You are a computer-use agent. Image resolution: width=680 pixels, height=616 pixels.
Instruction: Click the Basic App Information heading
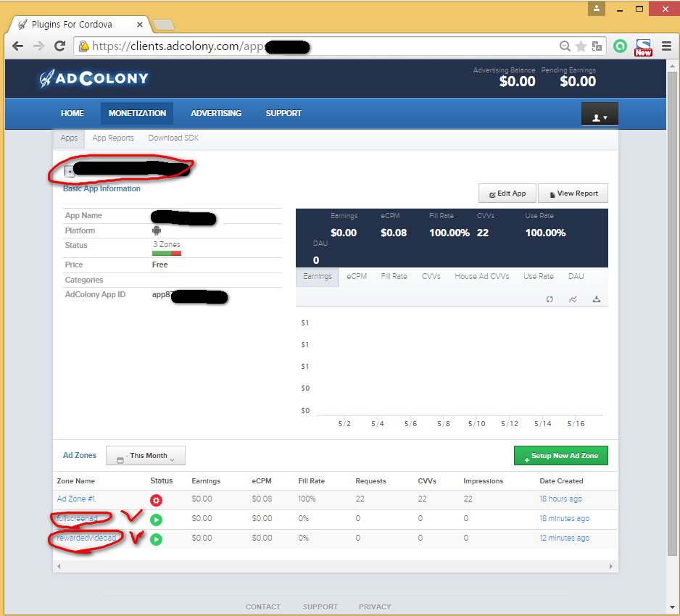101,188
